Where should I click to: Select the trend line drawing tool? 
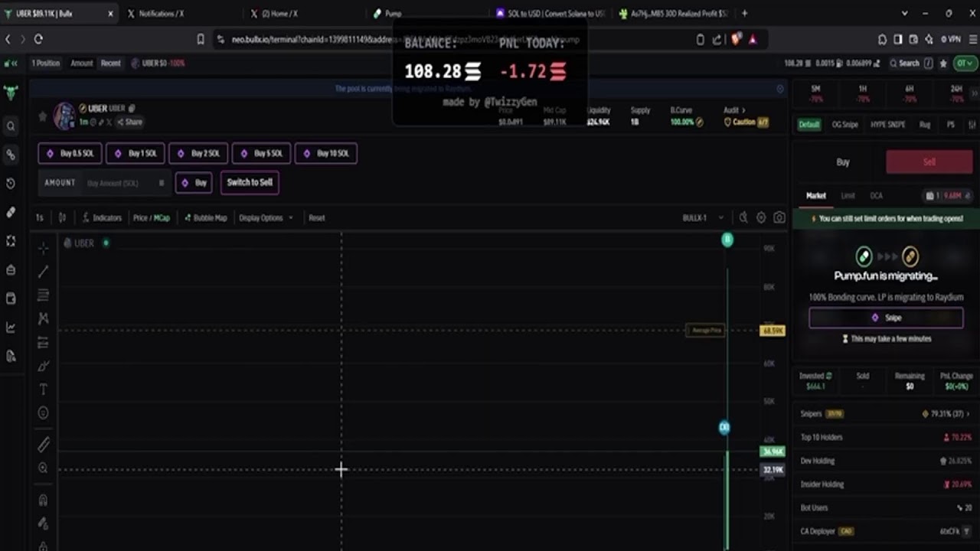click(x=43, y=272)
